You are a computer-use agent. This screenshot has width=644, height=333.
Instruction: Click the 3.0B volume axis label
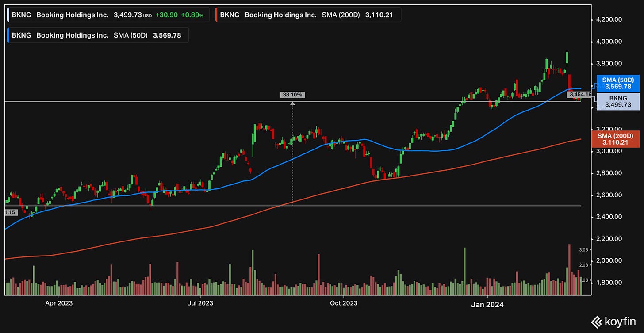click(583, 250)
